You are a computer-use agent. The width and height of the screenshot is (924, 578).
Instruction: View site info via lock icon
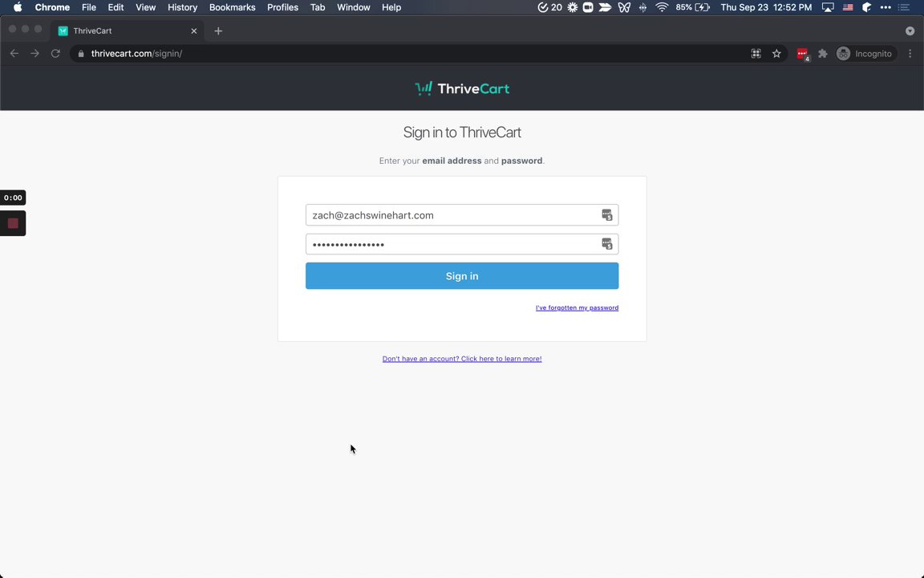(x=81, y=54)
